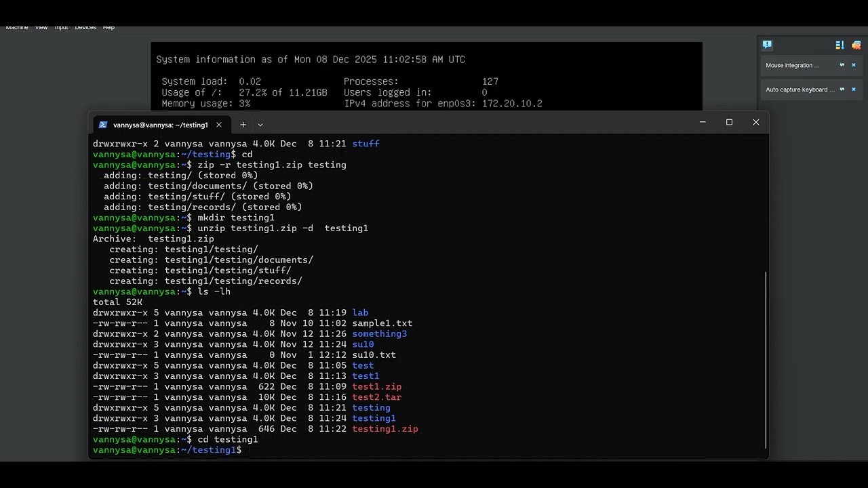Open the VirtualBox Help menu

(x=108, y=27)
